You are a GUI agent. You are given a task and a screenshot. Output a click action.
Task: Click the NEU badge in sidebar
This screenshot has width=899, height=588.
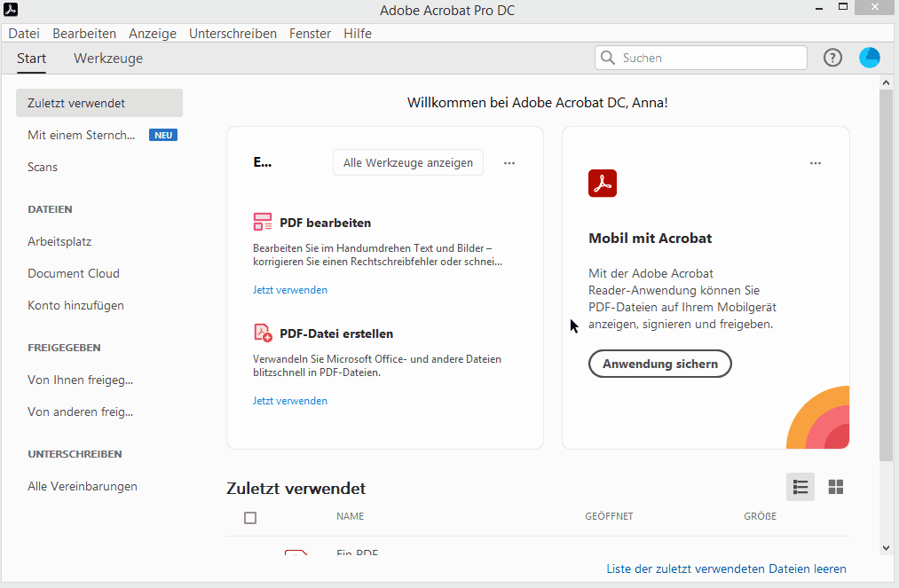pyautogui.click(x=163, y=136)
